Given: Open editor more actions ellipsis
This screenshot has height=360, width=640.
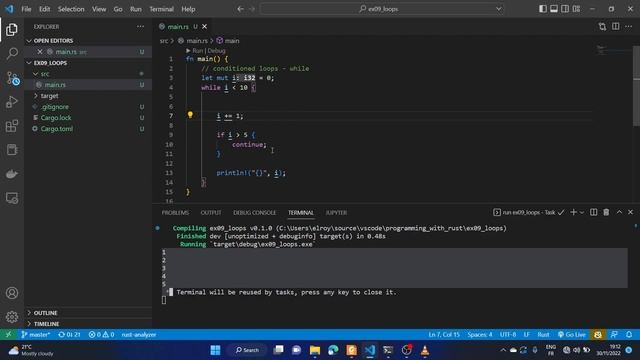Looking at the screenshot, I should coord(629,27).
